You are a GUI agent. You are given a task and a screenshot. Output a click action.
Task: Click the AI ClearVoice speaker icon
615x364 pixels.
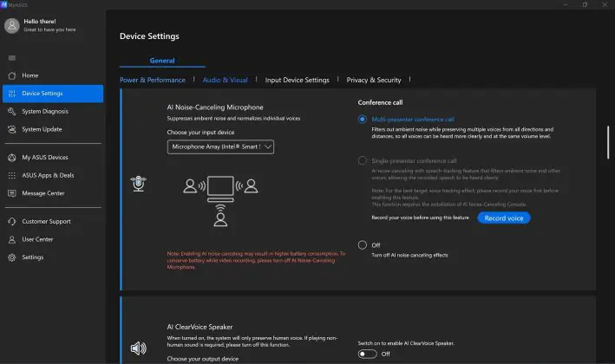tap(139, 348)
